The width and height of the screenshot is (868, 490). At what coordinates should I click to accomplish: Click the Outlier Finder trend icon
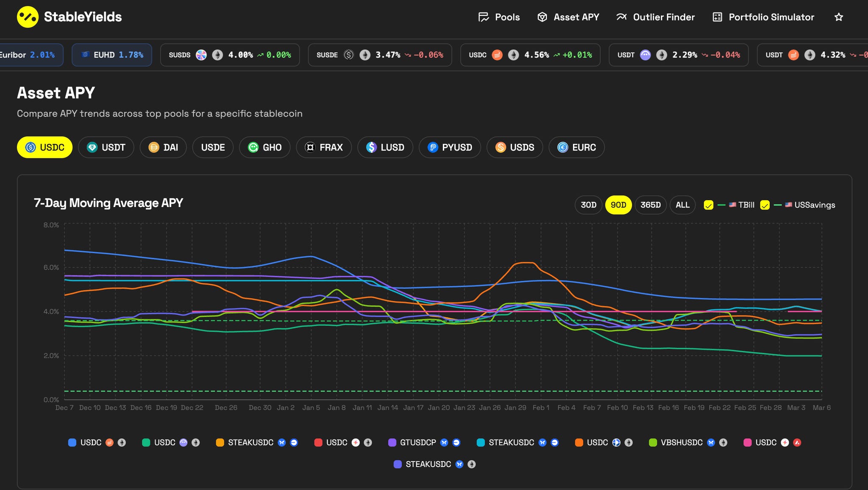pos(621,17)
